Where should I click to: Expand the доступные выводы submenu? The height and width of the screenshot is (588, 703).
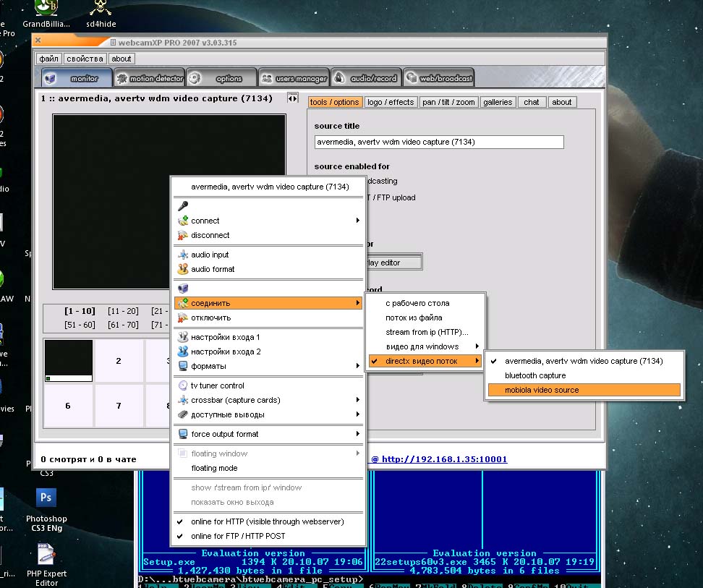coord(268,414)
